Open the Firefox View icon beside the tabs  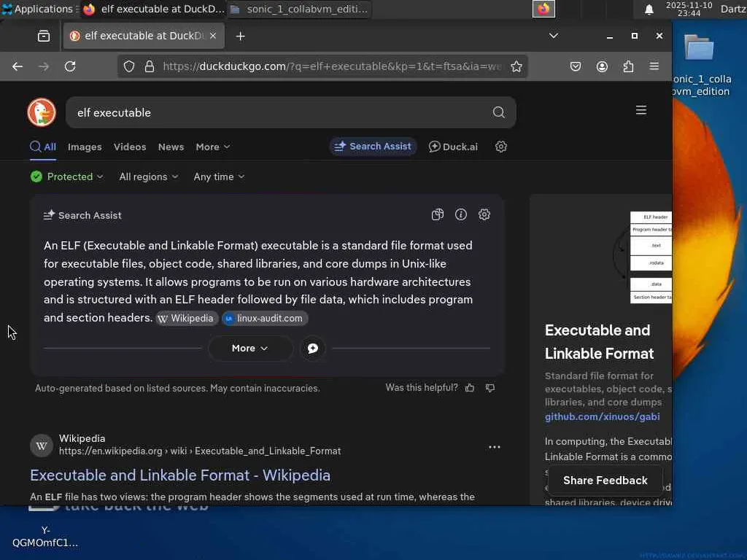[44, 36]
